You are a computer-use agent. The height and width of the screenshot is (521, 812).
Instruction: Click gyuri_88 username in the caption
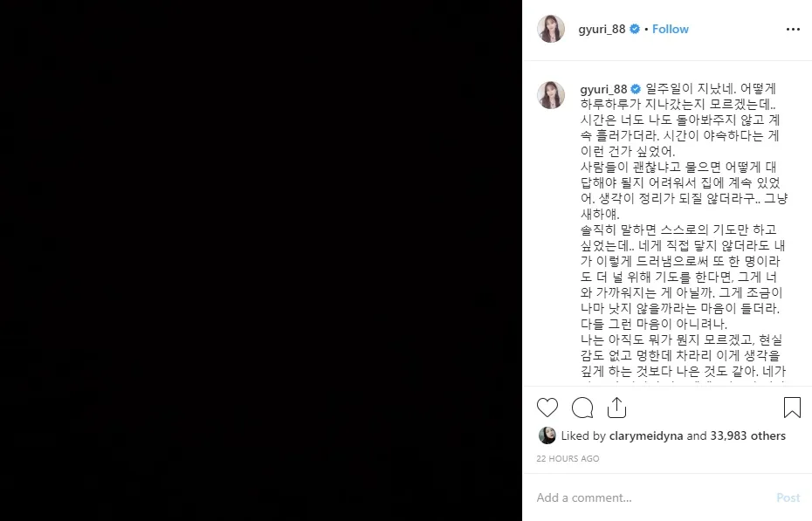point(604,89)
